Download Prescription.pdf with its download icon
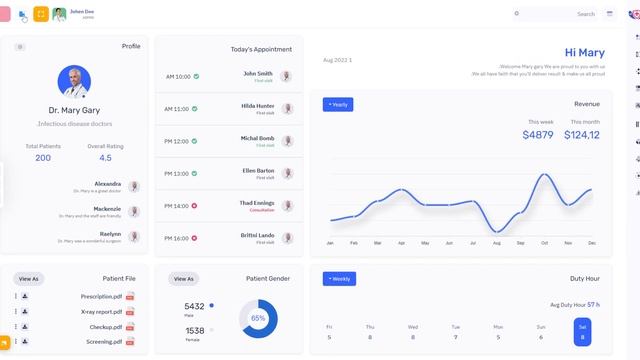Viewport: 640px width, 360px height. [25, 296]
